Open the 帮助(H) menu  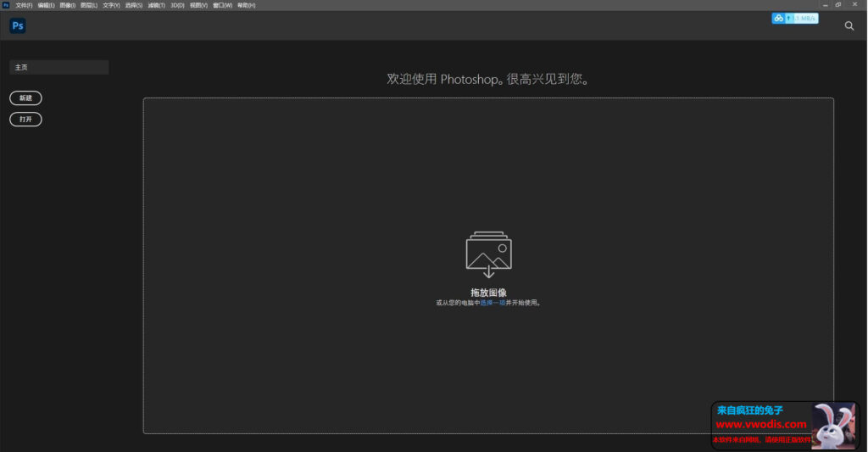tap(247, 6)
